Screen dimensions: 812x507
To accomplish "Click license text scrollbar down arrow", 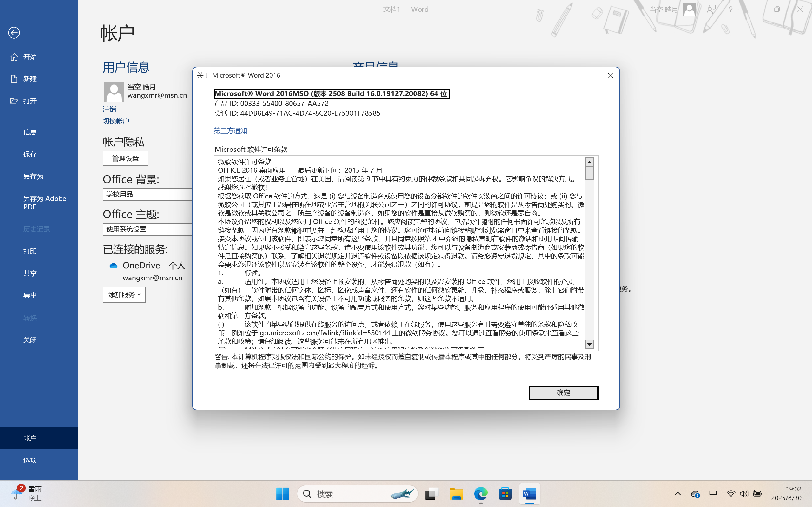I will (589, 344).
